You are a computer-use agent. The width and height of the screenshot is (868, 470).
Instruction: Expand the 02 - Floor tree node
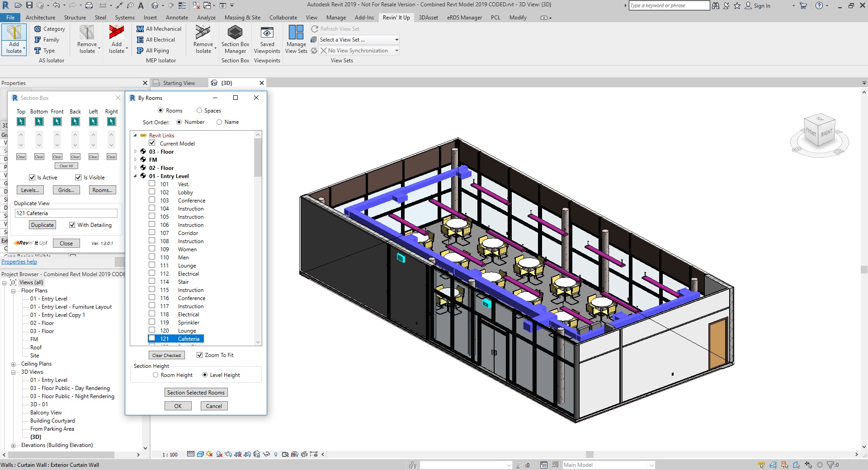pos(135,168)
